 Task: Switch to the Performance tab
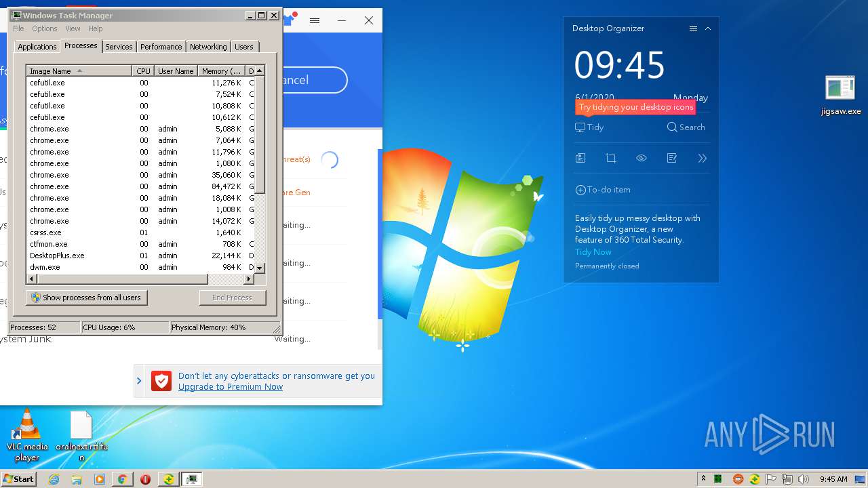tap(161, 47)
